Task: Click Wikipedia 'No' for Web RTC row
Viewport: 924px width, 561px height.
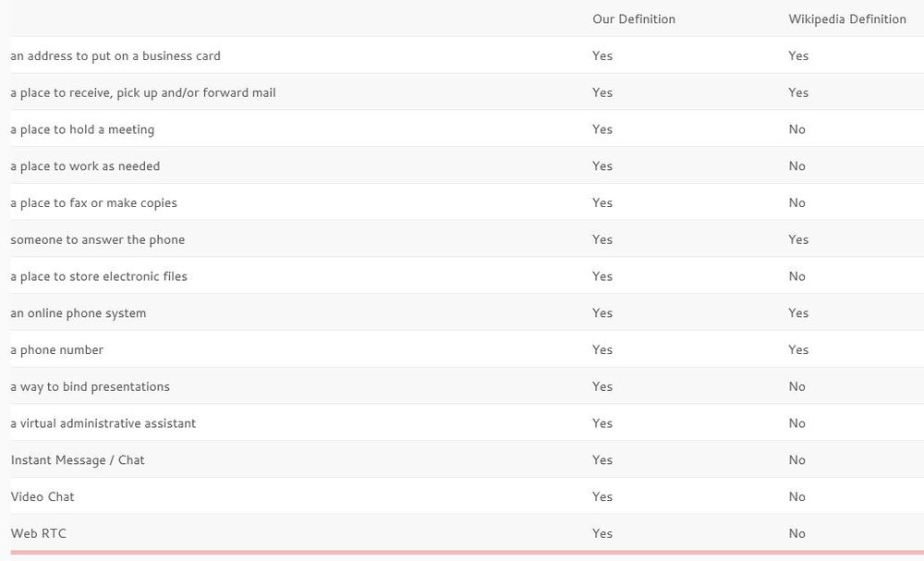Action: 796,533
